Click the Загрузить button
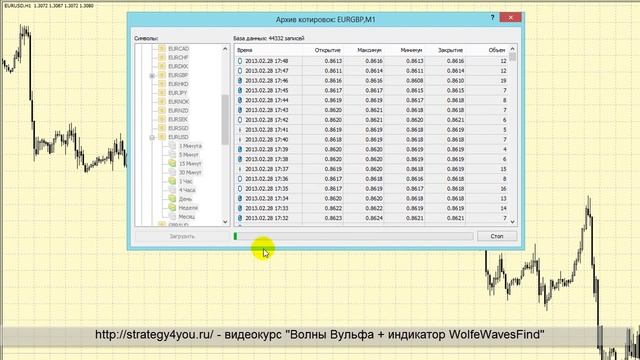The image size is (640, 360). [182, 236]
